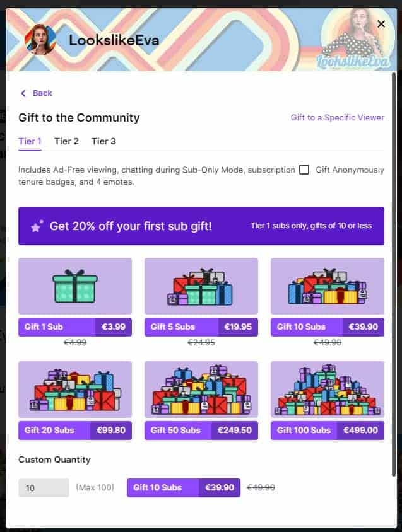This screenshot has width=402, height=532.
Task: Enable the Gift Anonymously checkbox
Action: point(304,170)
